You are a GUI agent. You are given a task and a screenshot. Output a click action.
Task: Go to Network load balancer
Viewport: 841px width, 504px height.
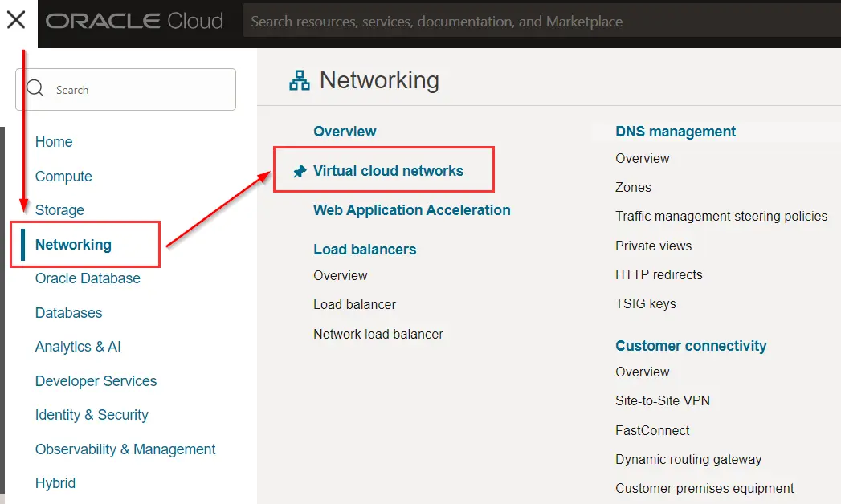pyautogui.click(x=378, y=334)
